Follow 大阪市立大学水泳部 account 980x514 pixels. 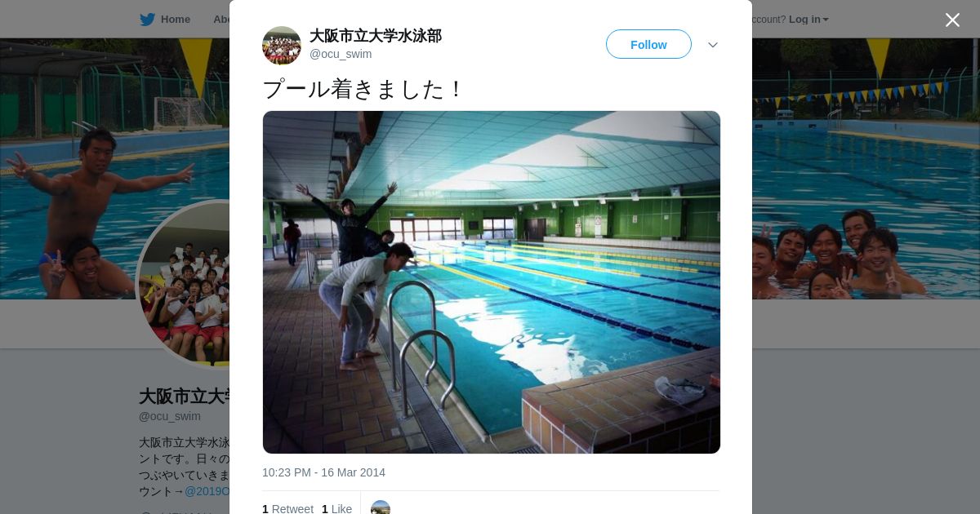(648, 44)
